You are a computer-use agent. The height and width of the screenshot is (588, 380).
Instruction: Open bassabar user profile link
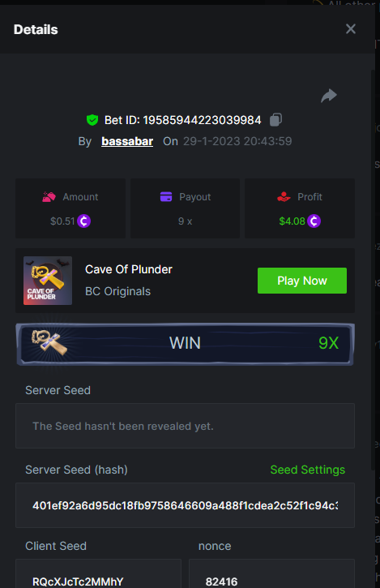point(127,141)
